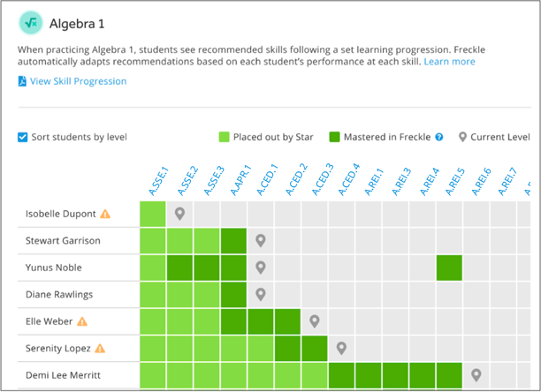Image resolution: width=541 pixels, height=392 pixels.
Task: Click the Algebra 1 subject icon
Action: coord(31,23)
